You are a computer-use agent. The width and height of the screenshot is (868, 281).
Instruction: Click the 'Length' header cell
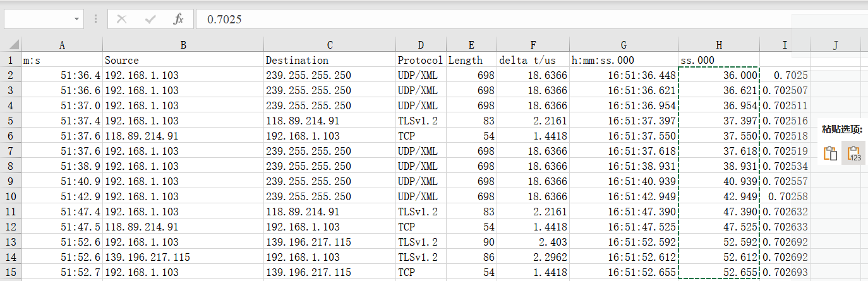click(471, 60)
